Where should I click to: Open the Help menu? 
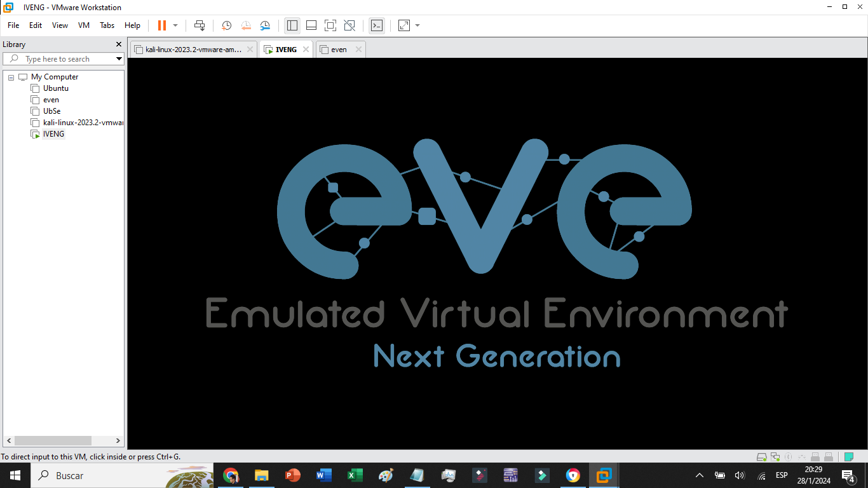pos(132,25)
